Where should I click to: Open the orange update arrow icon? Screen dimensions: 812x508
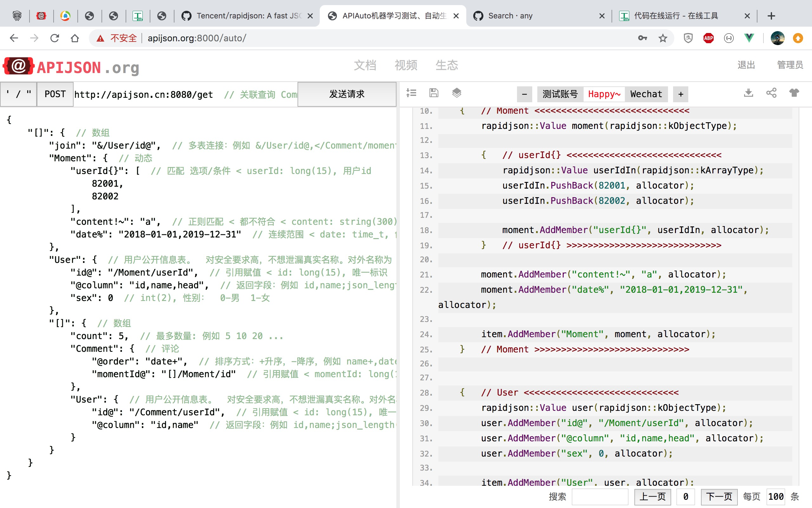pyautogui.click(x=798, y=38)
